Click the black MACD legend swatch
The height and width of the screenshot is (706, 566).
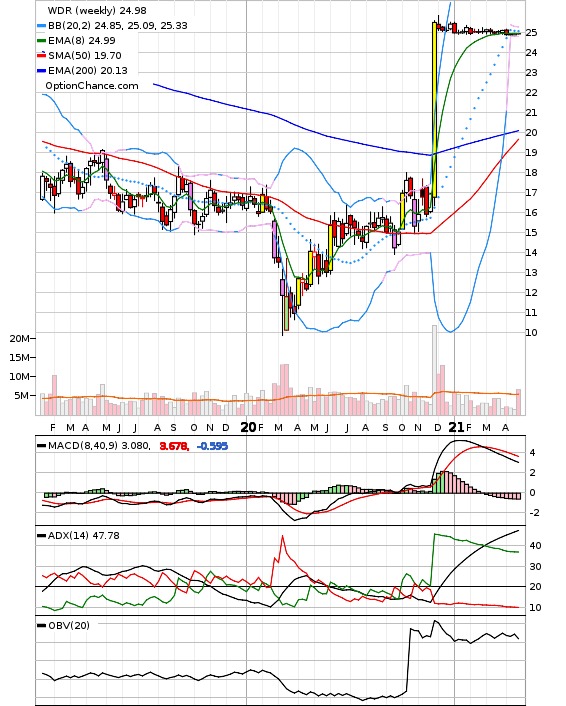point(41,446)
